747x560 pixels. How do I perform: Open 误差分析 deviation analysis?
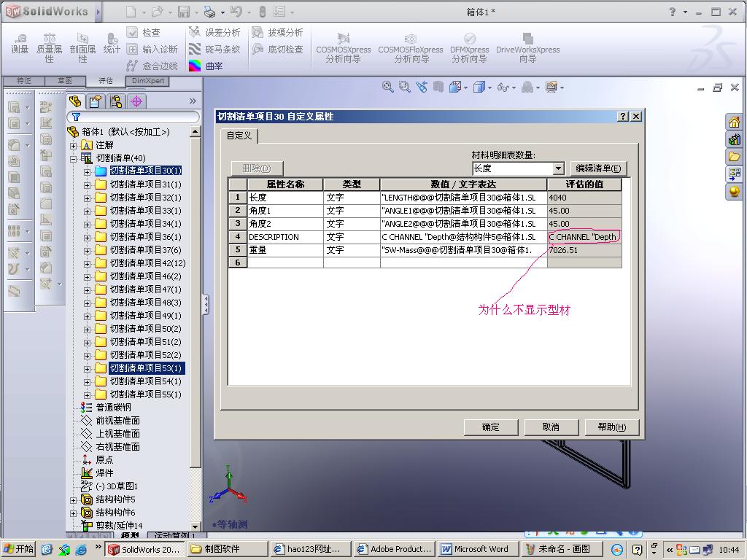coord(214,32)
